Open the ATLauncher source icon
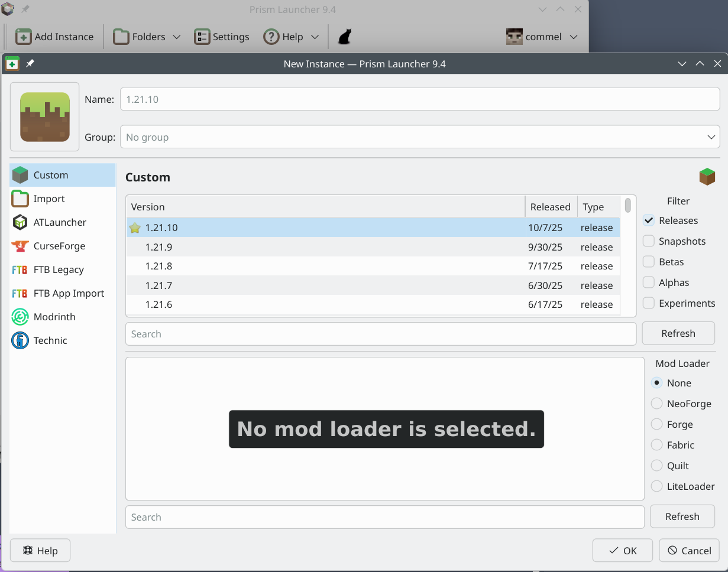The width and height of the screenshot is (728, 572). tap(20, 222)
